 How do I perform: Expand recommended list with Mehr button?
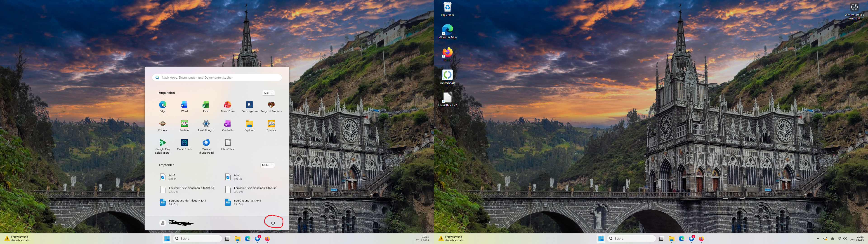(268, 165)
